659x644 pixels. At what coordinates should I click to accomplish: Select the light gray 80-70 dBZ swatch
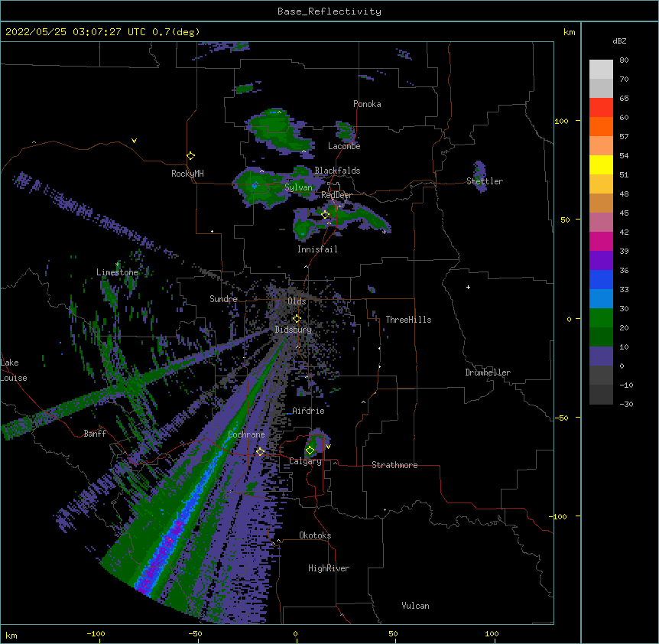click(x=601, y=70)
